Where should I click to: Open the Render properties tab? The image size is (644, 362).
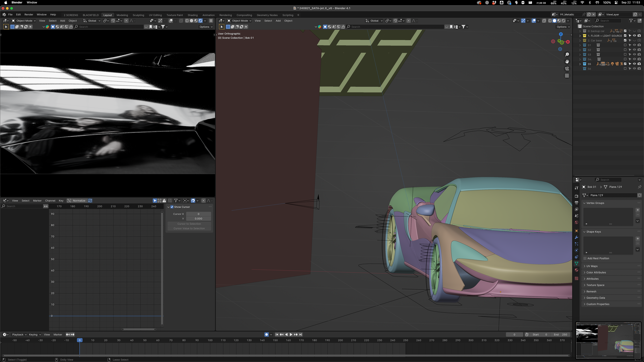577,196
